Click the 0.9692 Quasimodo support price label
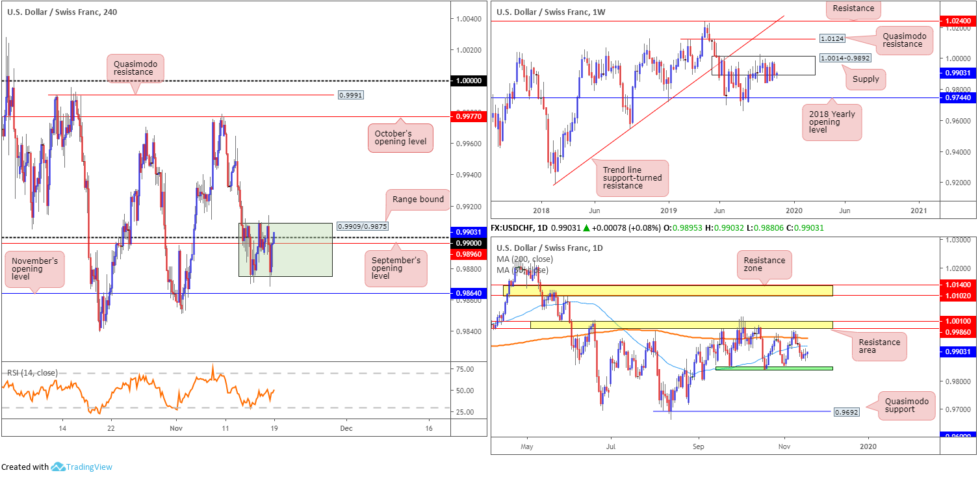Image resolution: width=980 pixels, height=477 pixels. (846, 411)
